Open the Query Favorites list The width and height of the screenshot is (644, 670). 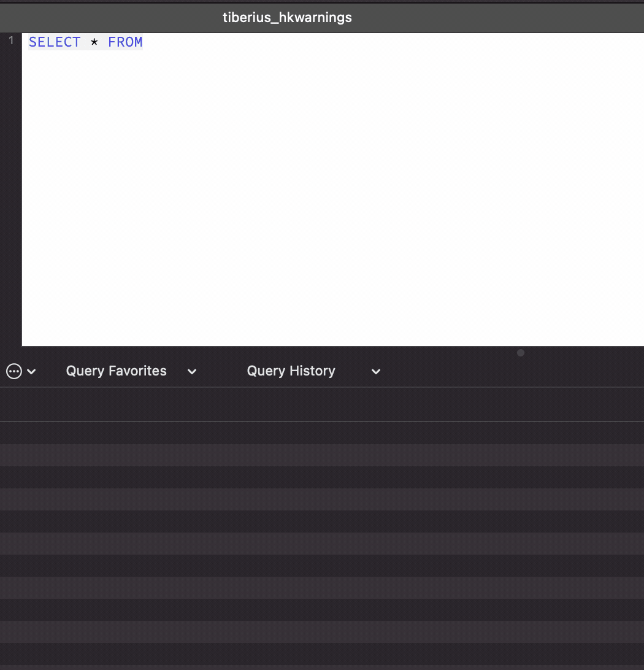coord(116,371)
